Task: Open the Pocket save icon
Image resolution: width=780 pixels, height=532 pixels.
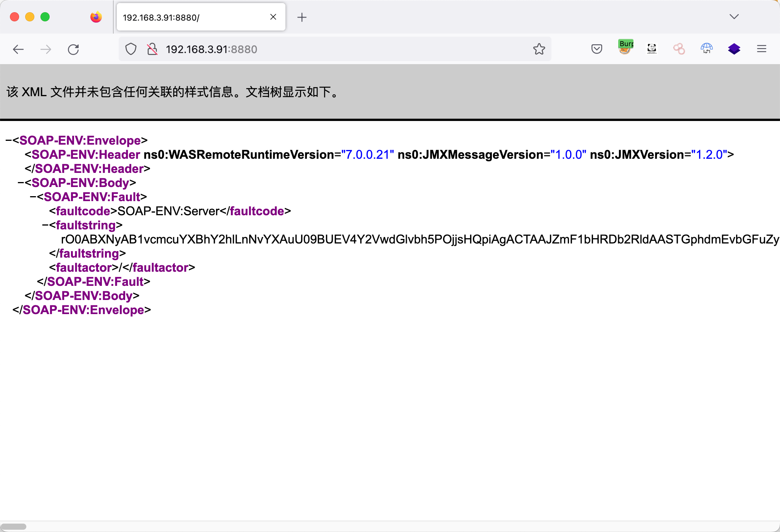Action: [597, 49]
